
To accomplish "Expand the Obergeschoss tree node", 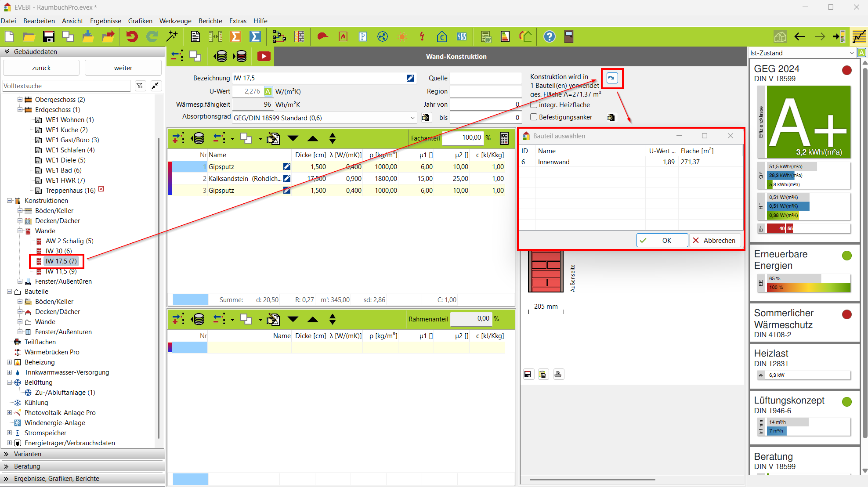I will point(20,100).
